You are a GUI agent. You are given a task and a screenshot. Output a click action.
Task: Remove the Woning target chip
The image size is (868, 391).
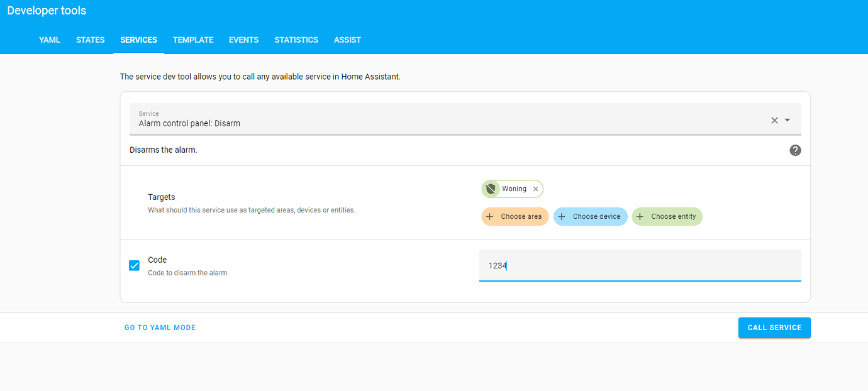[535, 189]
